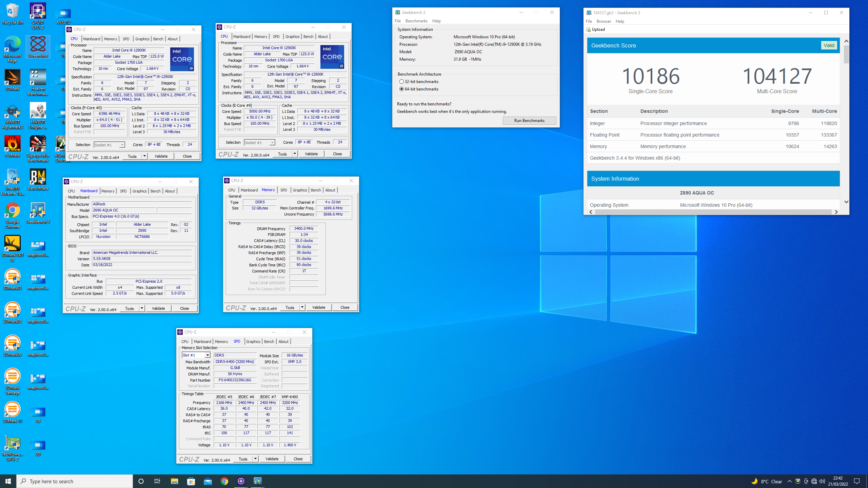Click vertical scrollbar thumb in Geekbench results
Screen dimensions: 868x488
(846, 55)
